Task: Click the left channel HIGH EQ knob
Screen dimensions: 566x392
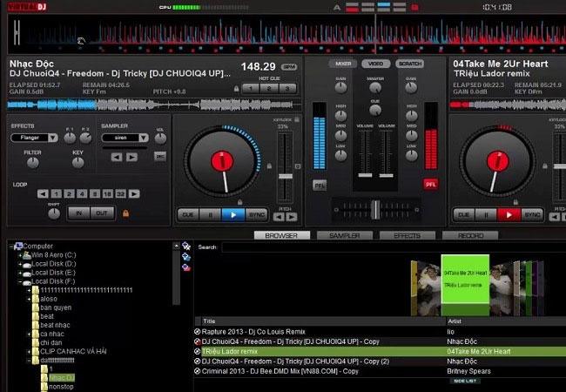Action: point(340,116)
